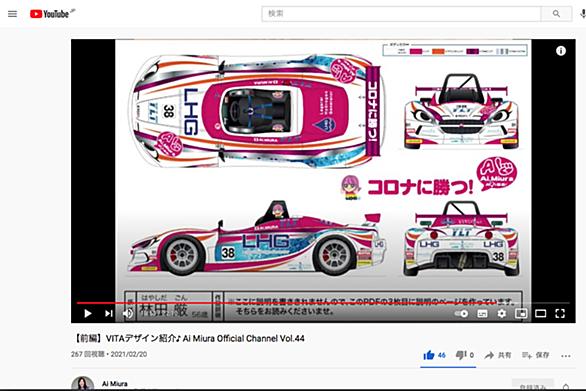Open the video info card icon
This screenshot has width=586, height=391.
(x=561, y=51)
